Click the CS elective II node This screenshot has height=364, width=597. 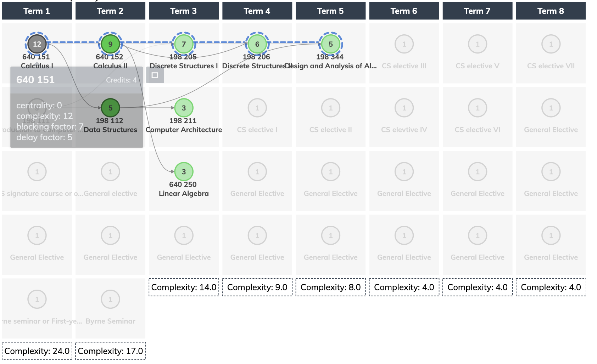(330, 108)
